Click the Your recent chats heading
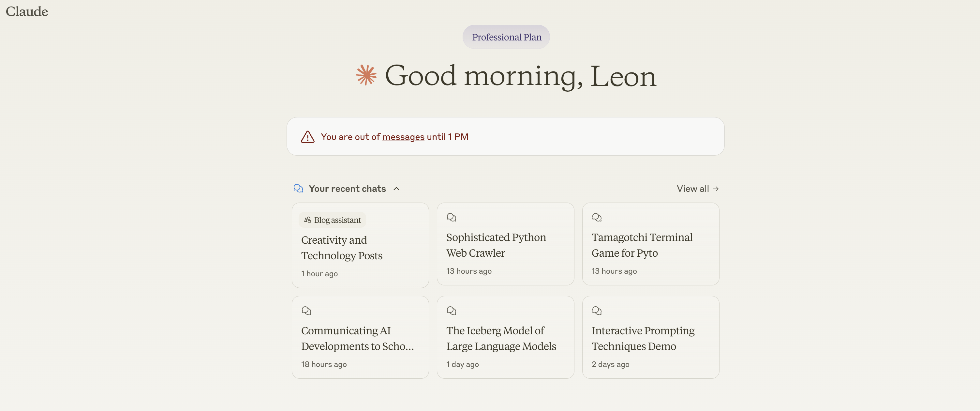 point(347,189)
